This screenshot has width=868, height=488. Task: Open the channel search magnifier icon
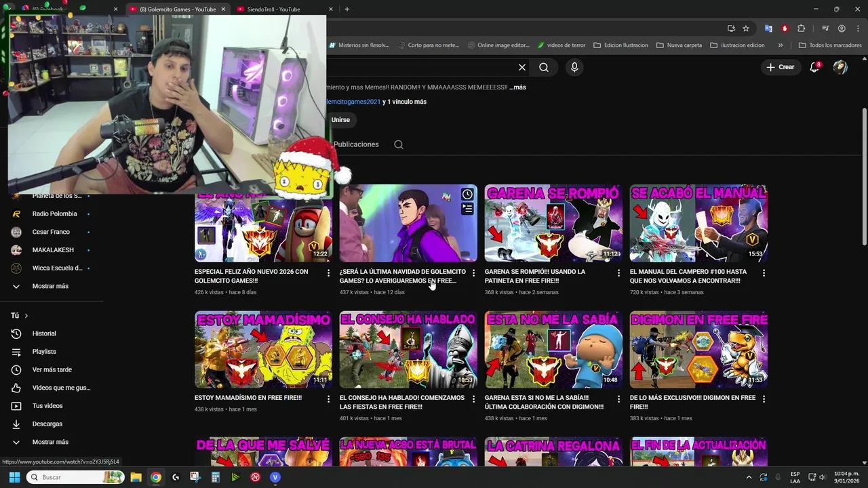pos(399,144)
